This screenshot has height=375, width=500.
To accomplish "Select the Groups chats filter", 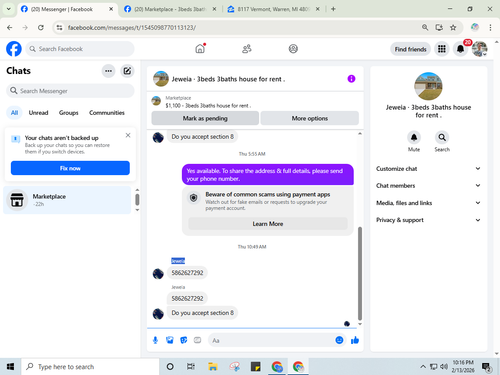I will point(68,113).
